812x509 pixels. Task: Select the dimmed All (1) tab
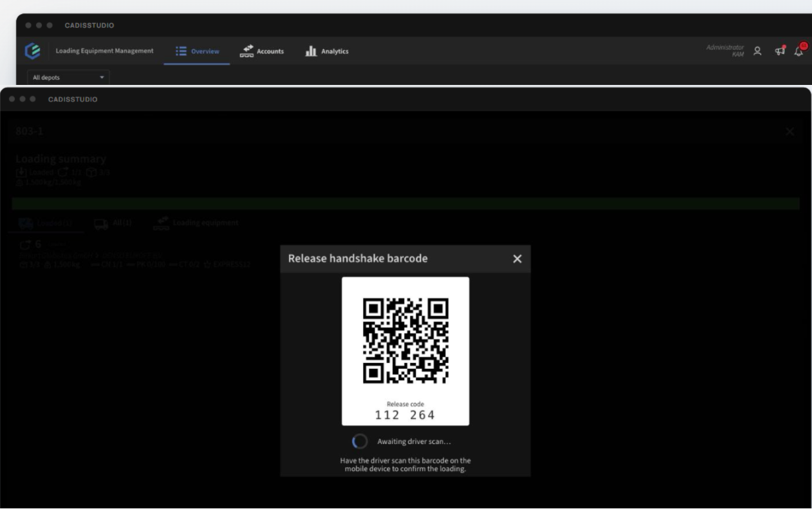pyautogui.click(x=113, y=223)
